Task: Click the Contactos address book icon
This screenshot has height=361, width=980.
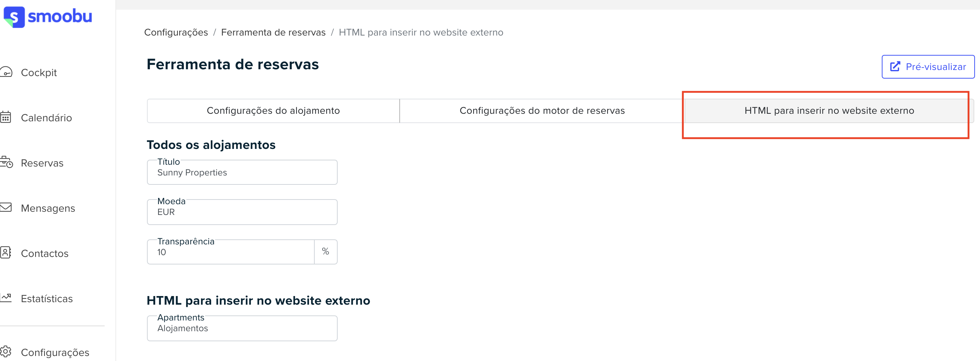Action: pos(6,253)
